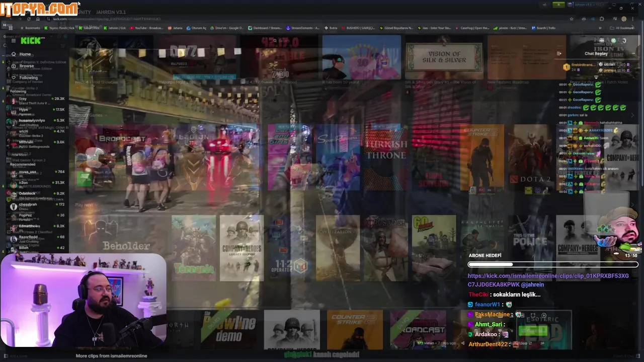Viewport: 644px width, 362px height.
Task: Select the Bowline demo clip thumbnail
Action: [229, 330]
